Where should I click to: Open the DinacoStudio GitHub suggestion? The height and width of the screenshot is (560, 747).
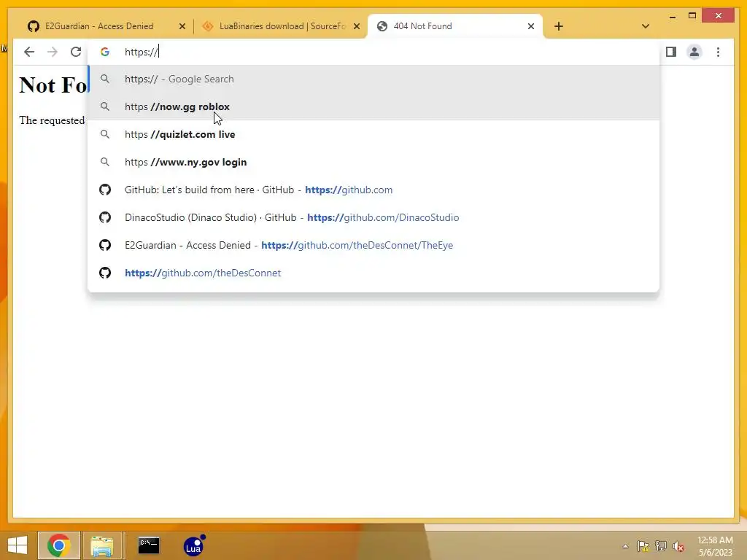(x=373, y=217)
